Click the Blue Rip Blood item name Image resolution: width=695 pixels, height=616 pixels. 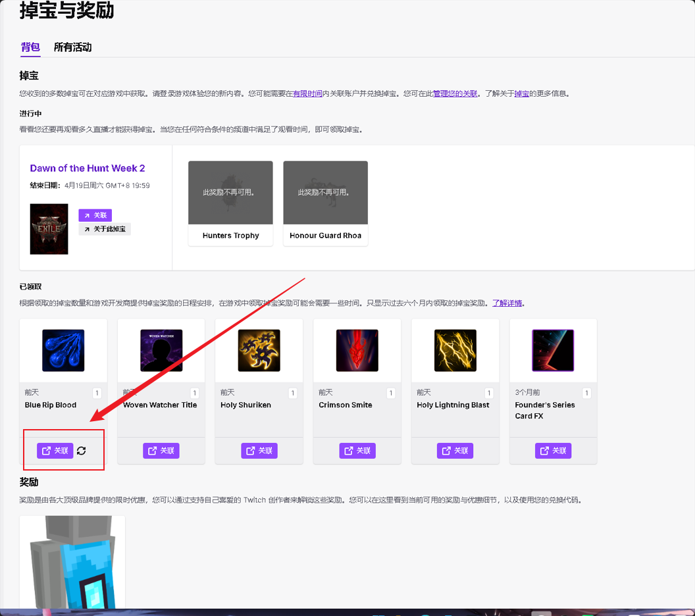(51, 405)
